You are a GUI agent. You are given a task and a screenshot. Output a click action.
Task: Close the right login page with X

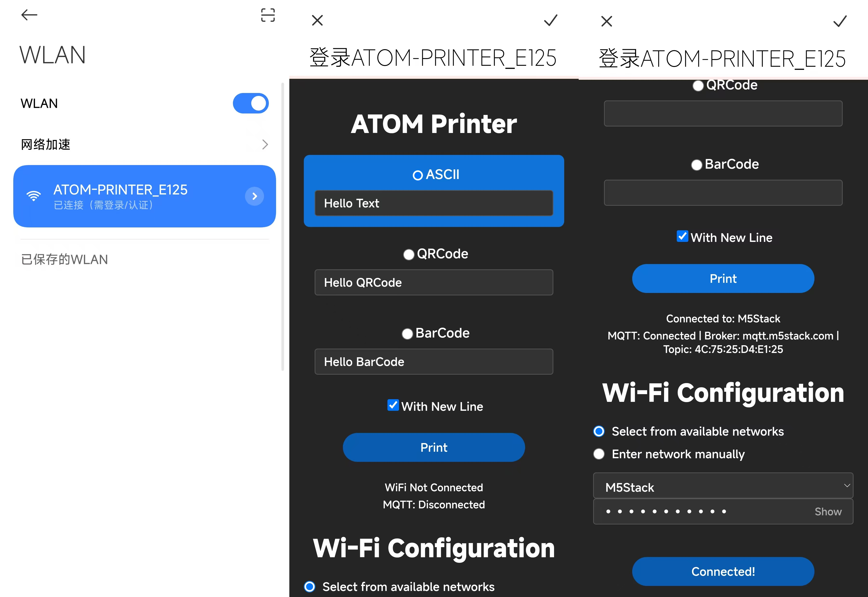click(x=606, y=21)
